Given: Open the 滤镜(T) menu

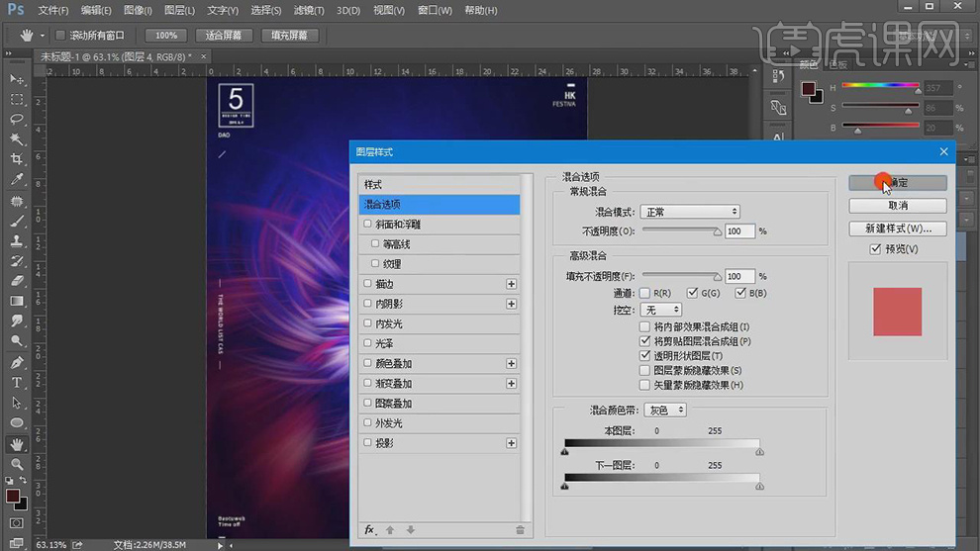Looking at the screenshot, I should point(310,11).
